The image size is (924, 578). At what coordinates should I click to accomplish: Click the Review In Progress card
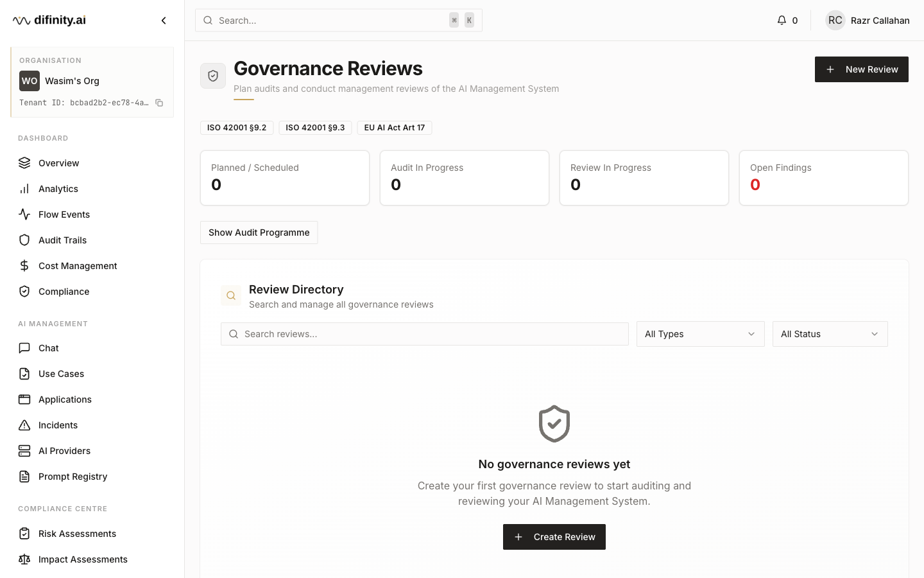[644, 178]
